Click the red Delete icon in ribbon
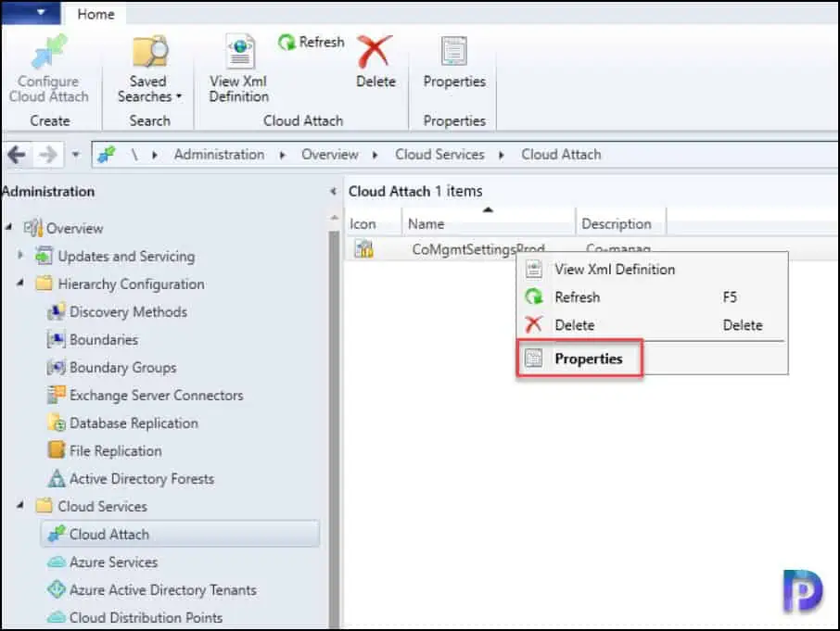840x631 pixels. click(x=375, y=51)
